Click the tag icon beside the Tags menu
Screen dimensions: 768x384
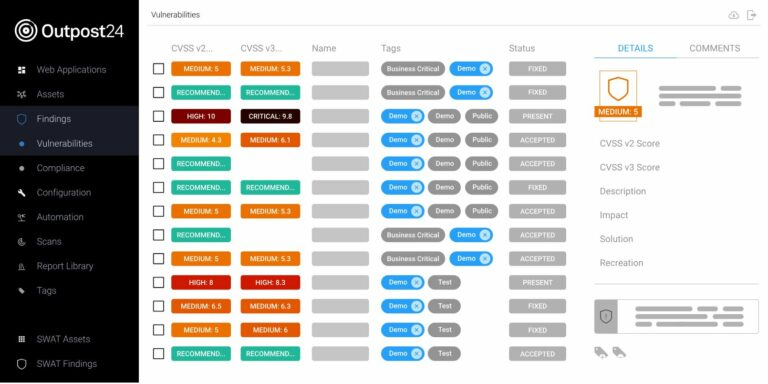(x=22, y=290)
